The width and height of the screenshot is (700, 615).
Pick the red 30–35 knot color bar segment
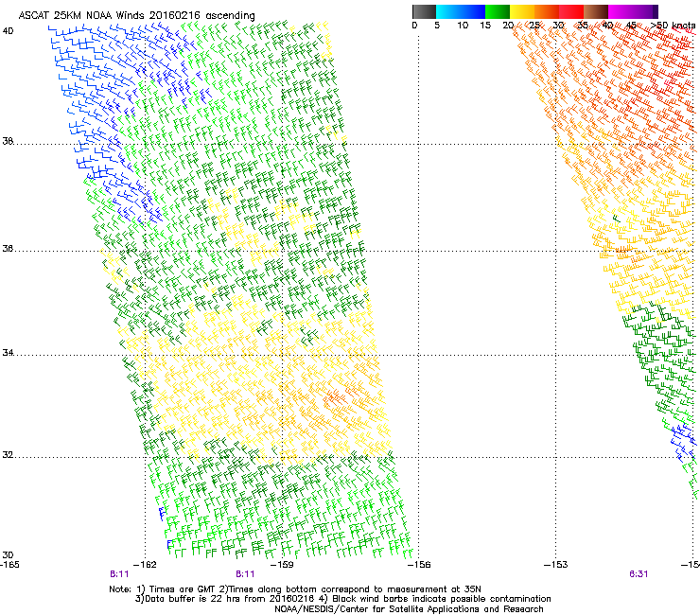click(571, 11)
